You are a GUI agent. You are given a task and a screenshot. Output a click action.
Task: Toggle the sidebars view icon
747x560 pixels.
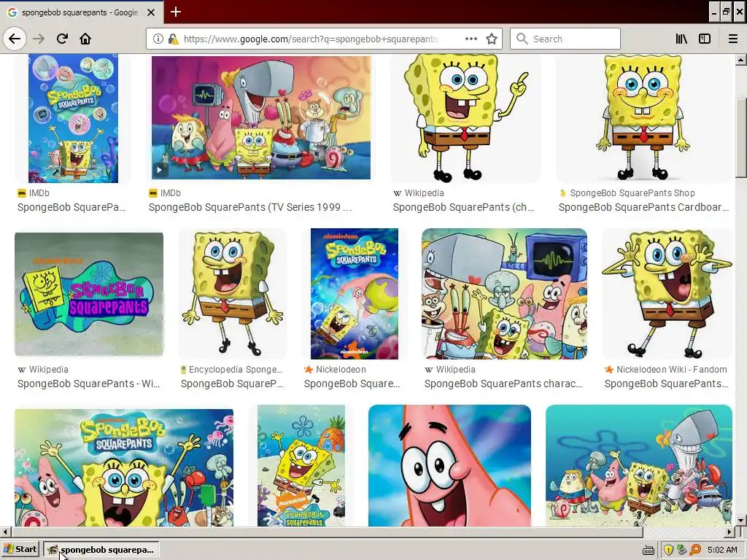[x=705, y=39]
